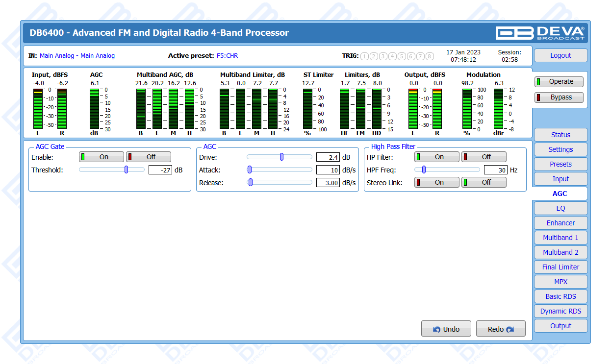Disable the HP Filter
This screenshot has height=364, width=611.
pos(484,157)
